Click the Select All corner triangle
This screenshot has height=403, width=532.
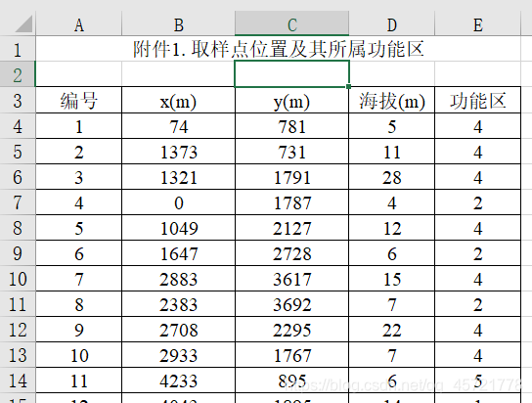[x=23, y=23]
